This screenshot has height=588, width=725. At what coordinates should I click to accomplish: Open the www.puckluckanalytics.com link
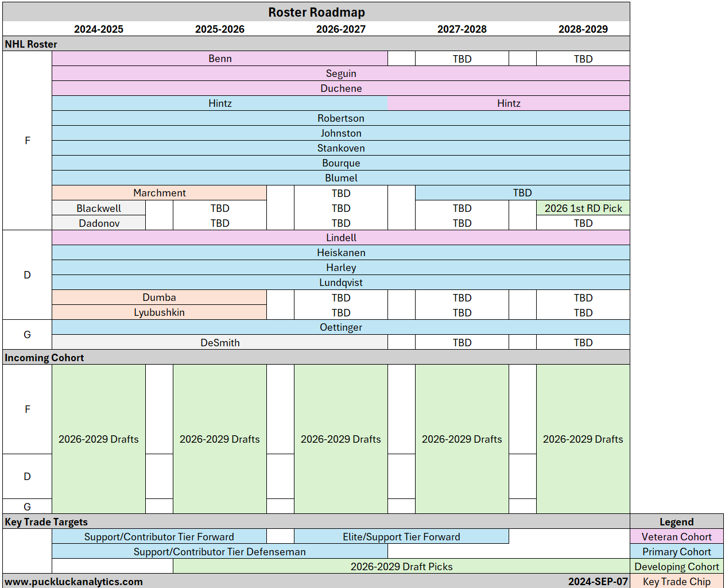pyautogui.click(x=73, y=581)
